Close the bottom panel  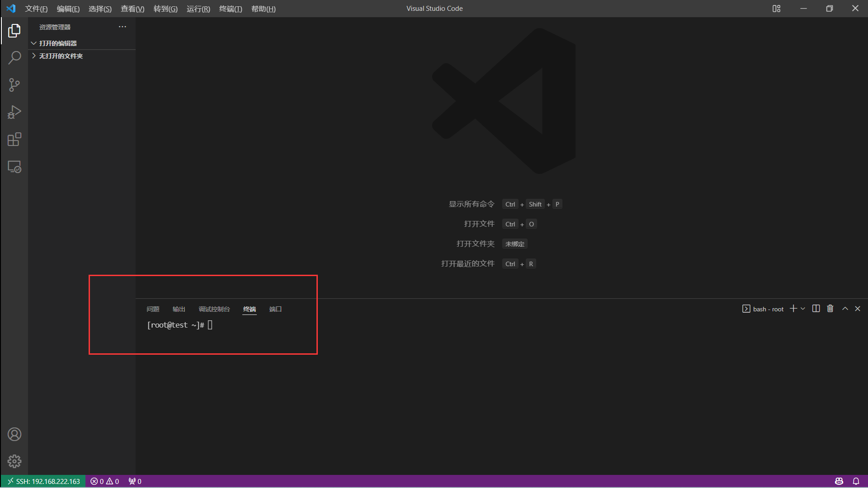click(x=858, y=309)
